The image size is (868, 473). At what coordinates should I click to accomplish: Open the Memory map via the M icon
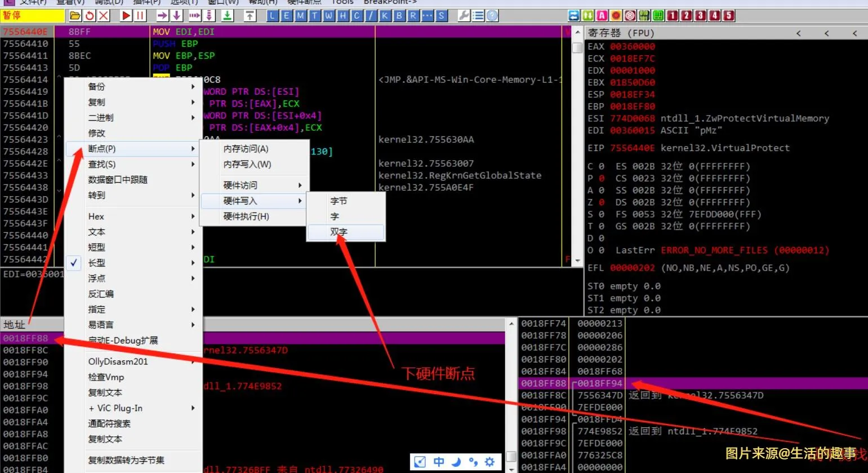pyautogui.click(x=301, y=16)
